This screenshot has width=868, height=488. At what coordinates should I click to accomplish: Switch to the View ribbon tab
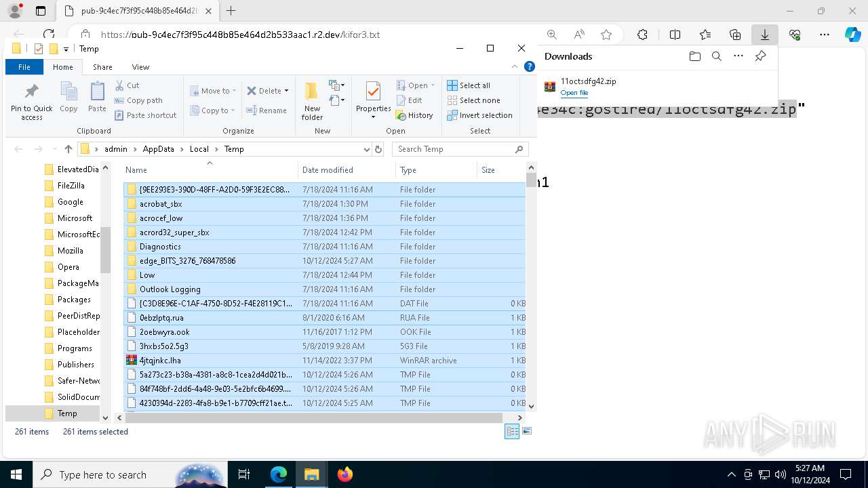point(140,67)
